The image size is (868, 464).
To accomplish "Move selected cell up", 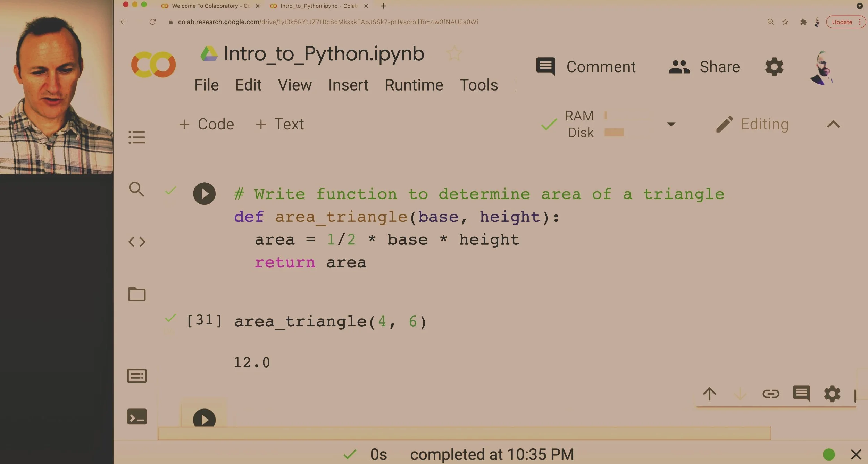I will point(709,394).
